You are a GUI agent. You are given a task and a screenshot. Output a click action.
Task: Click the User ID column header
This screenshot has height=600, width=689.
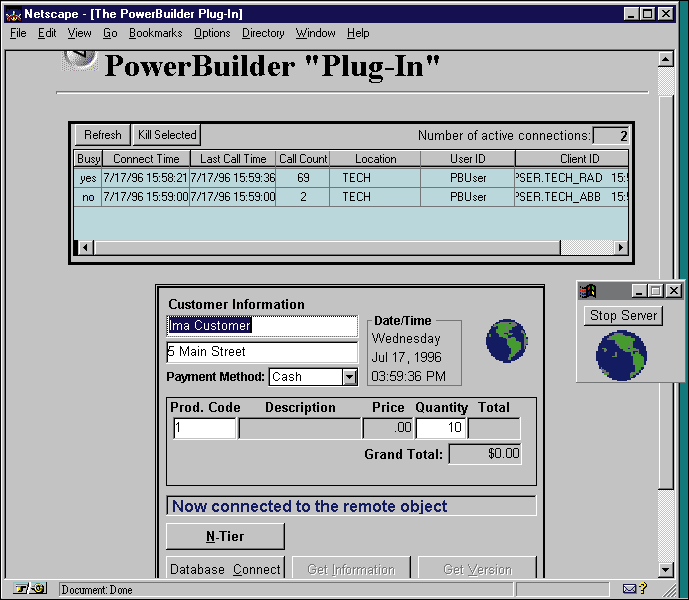click(468, 159)
